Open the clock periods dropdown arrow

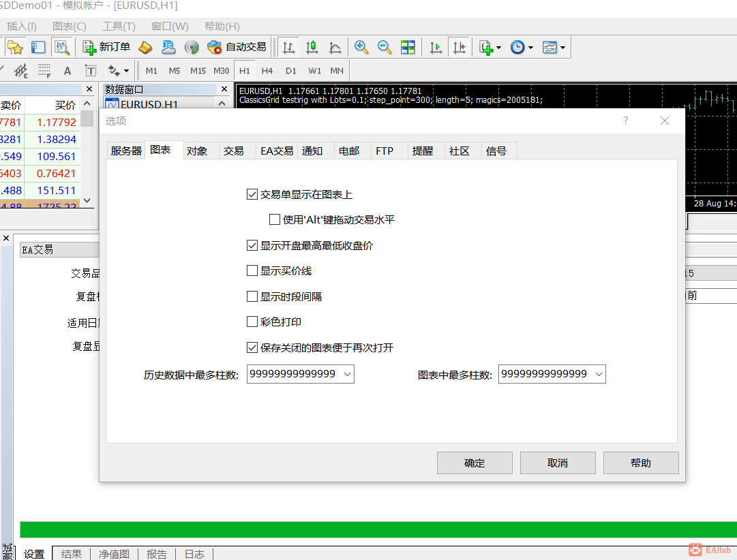(530, 48)
